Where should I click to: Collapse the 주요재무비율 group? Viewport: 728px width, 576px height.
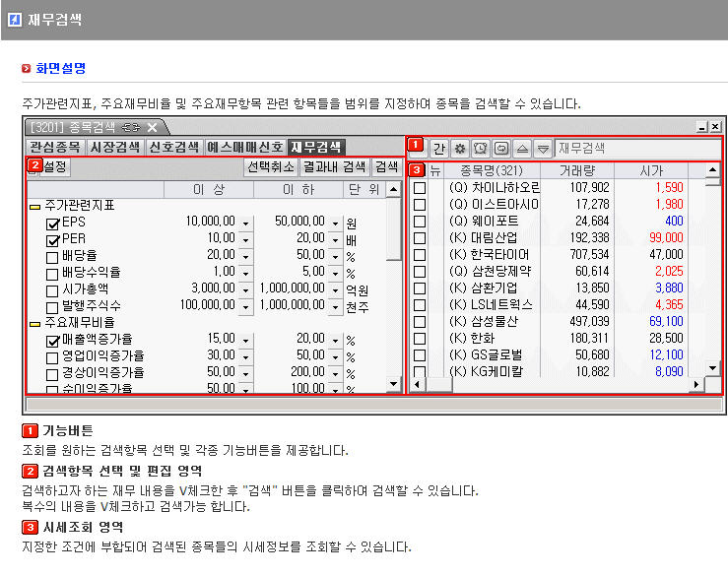tap(34, 323)
